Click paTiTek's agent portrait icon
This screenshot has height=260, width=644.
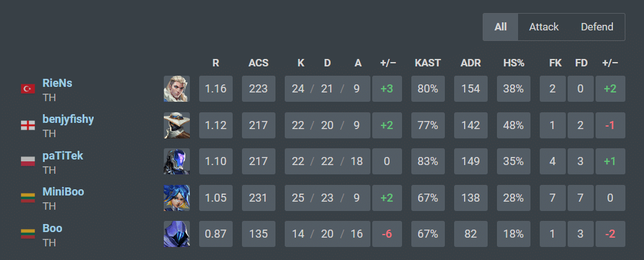point(177,161)
